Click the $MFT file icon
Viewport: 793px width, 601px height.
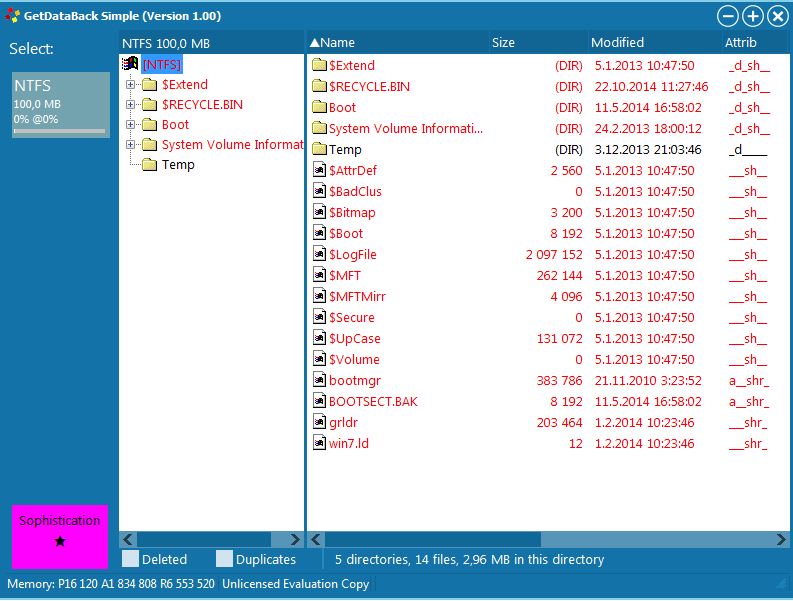319,275
